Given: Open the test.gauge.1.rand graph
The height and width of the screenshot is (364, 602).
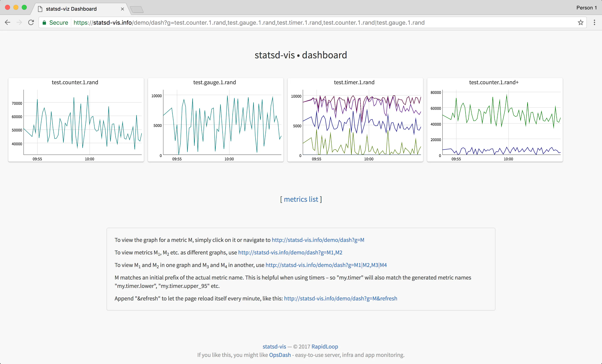Looking at the screenshot, I should click(x=216, y=120).
